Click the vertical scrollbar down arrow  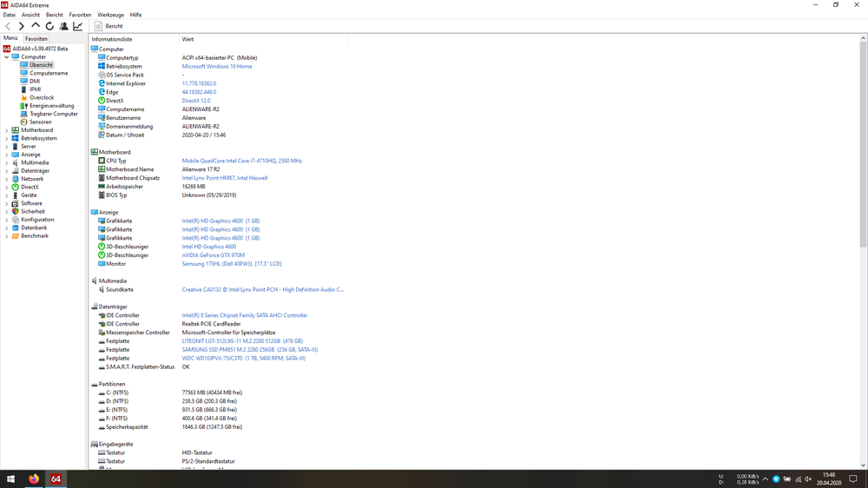(864, 465)
